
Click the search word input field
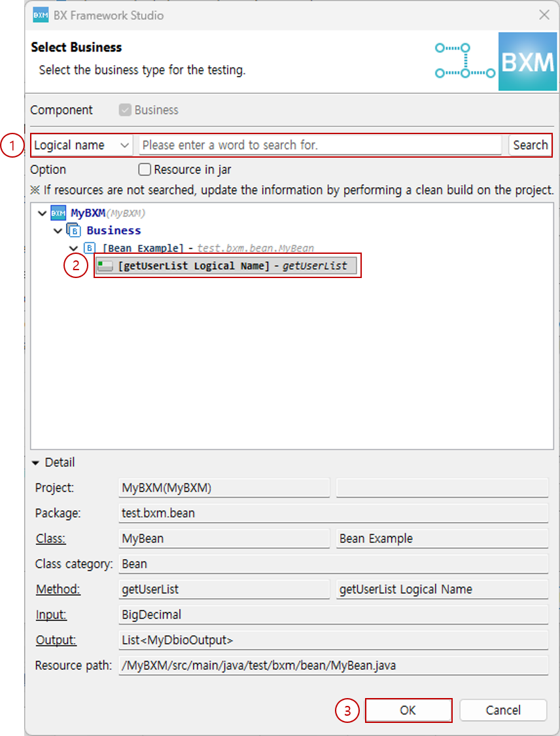[x=320, y=145]
